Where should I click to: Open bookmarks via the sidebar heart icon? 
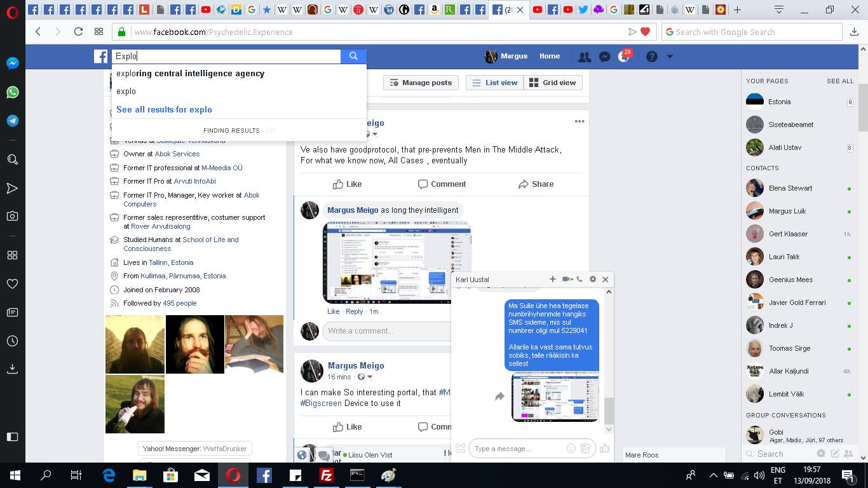(x=12, y=283)
